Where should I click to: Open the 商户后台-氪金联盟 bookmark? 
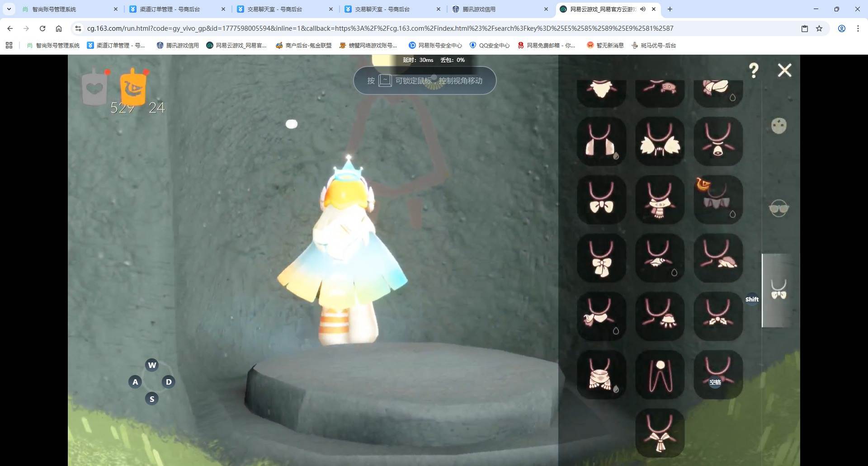point(303,45)
